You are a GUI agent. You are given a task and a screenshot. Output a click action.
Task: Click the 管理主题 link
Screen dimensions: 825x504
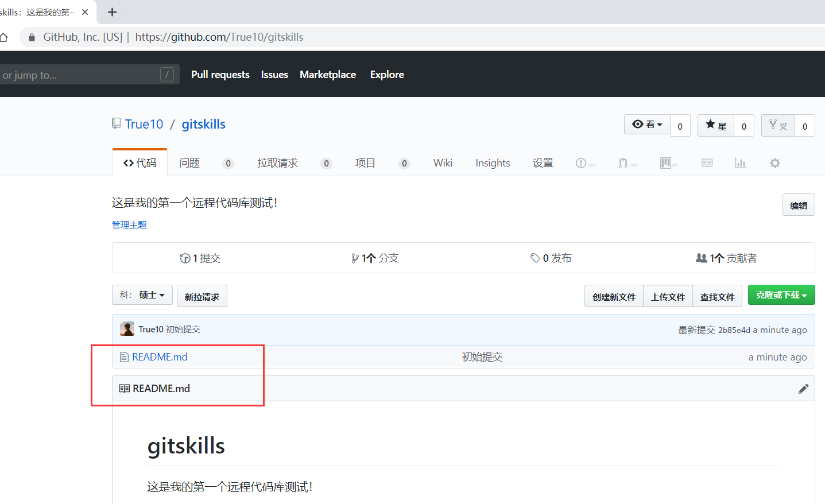[129, 224]
